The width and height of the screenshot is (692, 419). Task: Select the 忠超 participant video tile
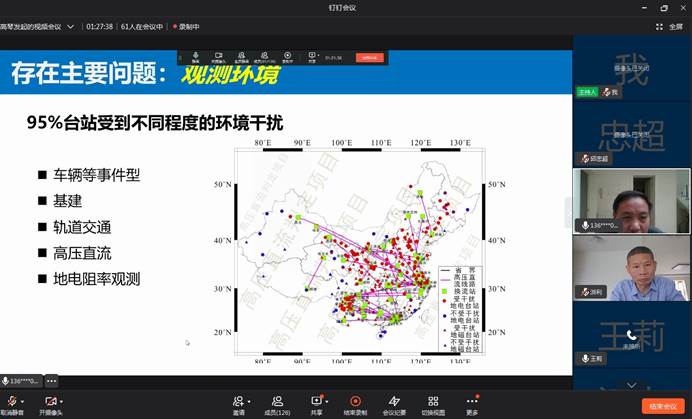[631, 135]
